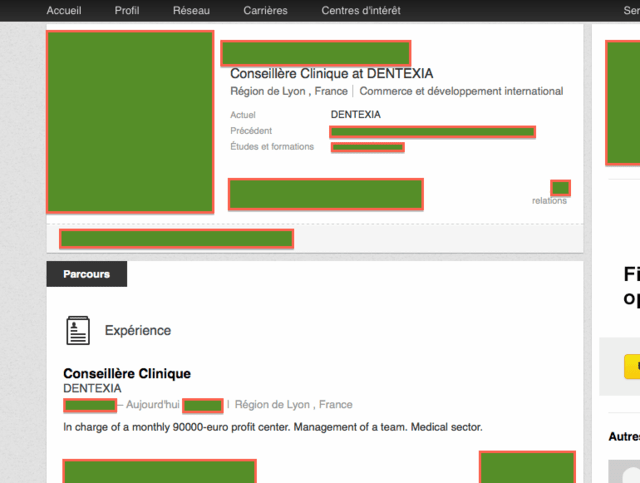Open the Conseillère Clinique position title link
640x483 pixels.
pyautogui.click(x=126, y=373)
